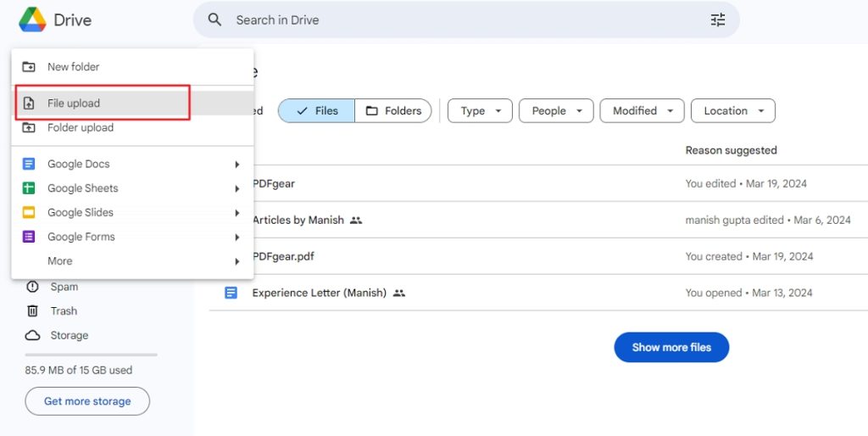Select More menu entry

coord(132,261)
